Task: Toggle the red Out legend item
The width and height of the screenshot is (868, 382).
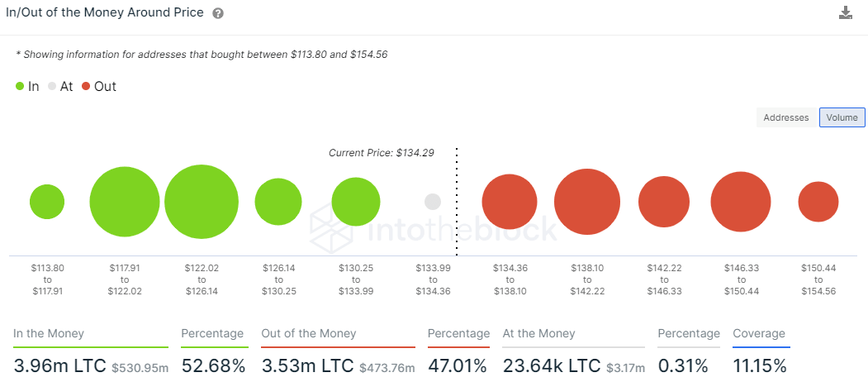Action: [99, 86]
